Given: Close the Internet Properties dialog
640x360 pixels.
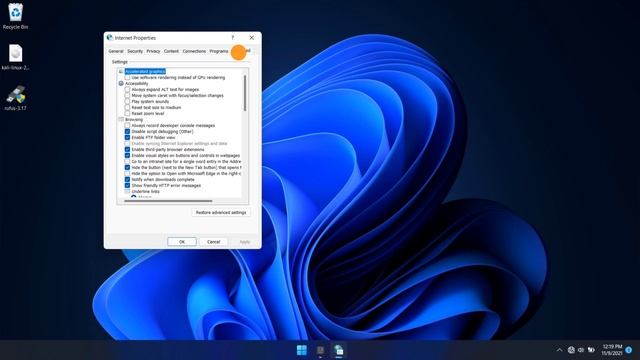Looking at the screenshot, I should (x=251, y=38).
